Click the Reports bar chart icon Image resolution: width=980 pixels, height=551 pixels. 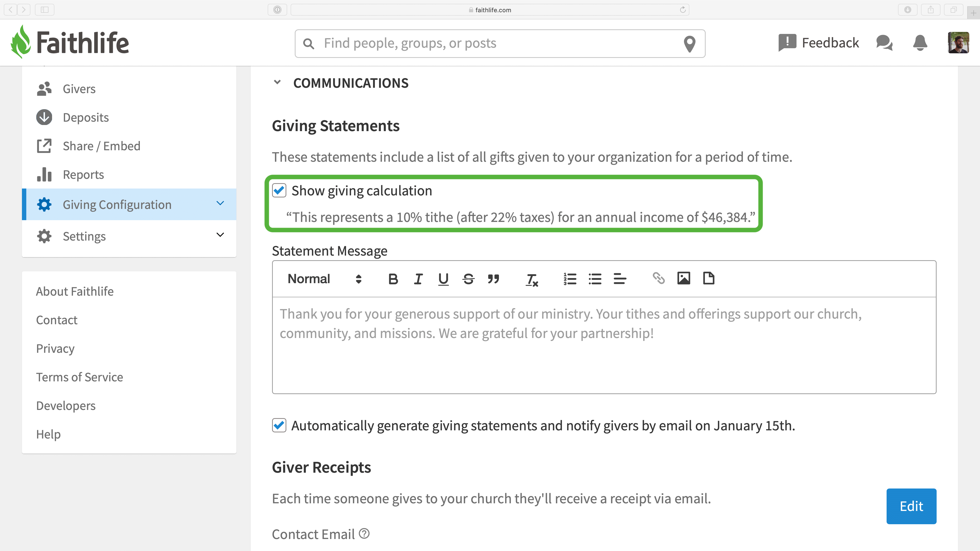[44, 174]
